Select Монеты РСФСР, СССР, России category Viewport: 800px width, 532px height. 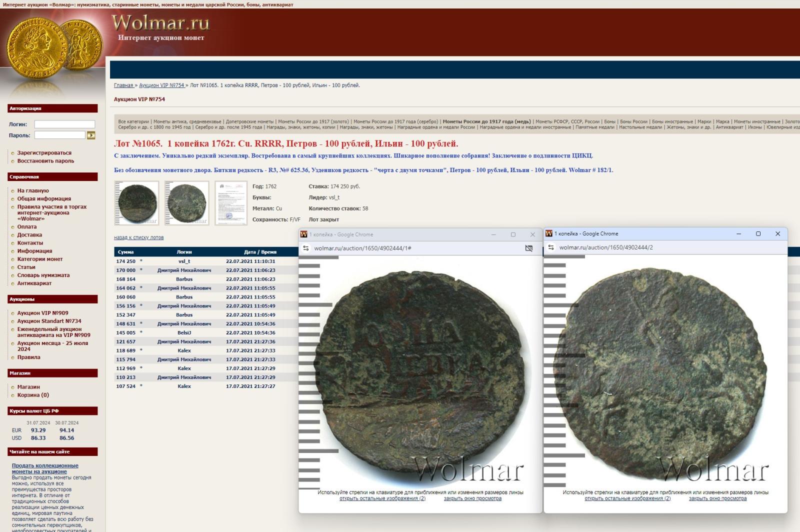pyautogui.click(x=567, y=121)
